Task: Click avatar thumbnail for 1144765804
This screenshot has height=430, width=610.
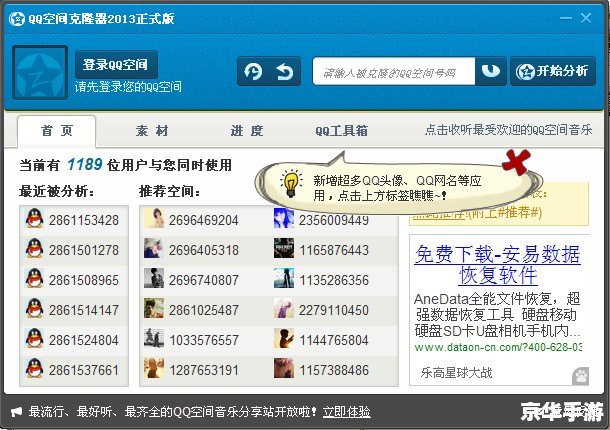Action: coord(284,338)
